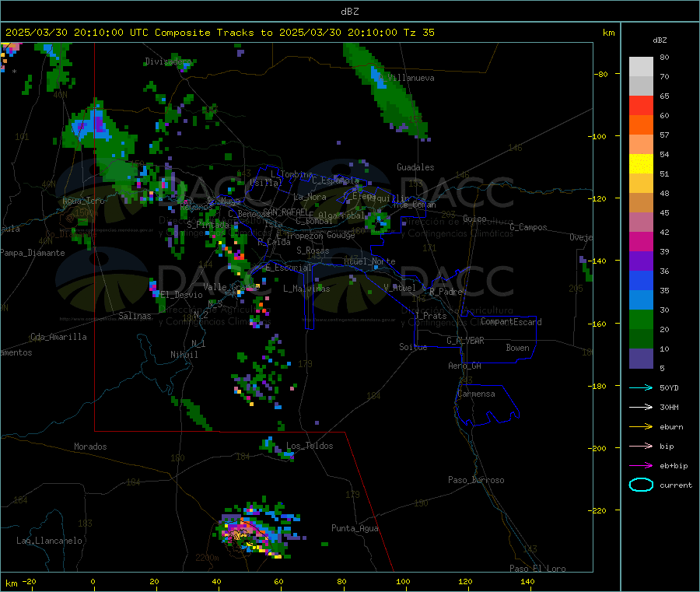This screenshot has height=592, width=700.
Task: Click the L_Malvinas map label
Action: coord(306,289)
